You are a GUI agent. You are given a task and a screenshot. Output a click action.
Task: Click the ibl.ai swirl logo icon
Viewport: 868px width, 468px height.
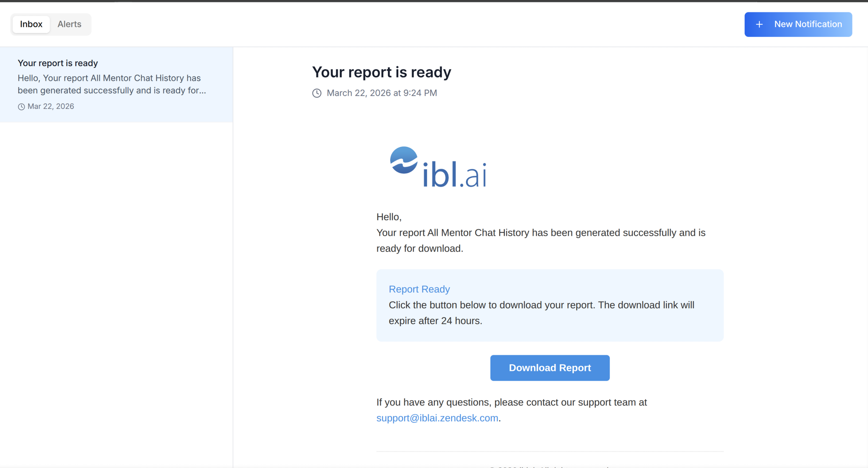(x=404, y=160)
